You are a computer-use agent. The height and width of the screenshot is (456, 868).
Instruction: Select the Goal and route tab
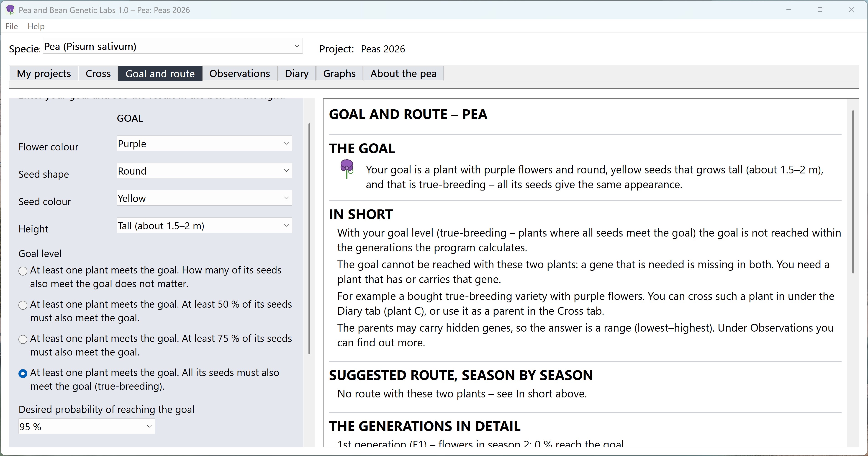click(x=160, y=73)
